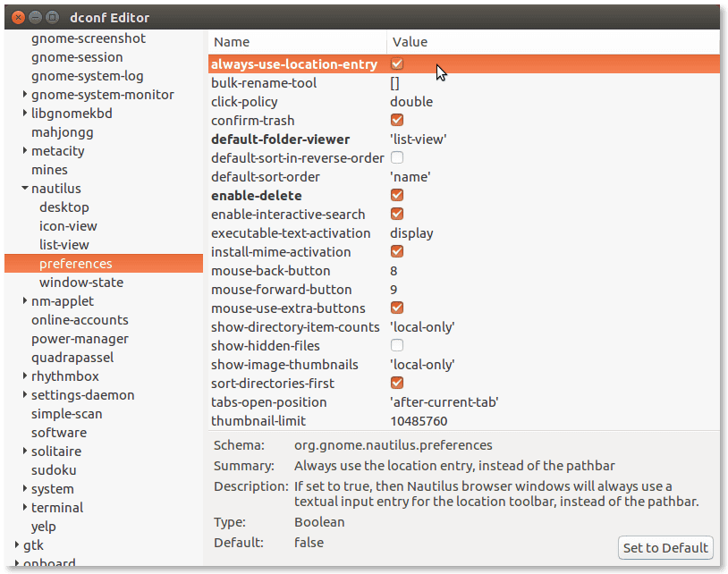Select the desktop item under nautilus
This screenshot has height=574, width=728.
[x=64, y=207]
